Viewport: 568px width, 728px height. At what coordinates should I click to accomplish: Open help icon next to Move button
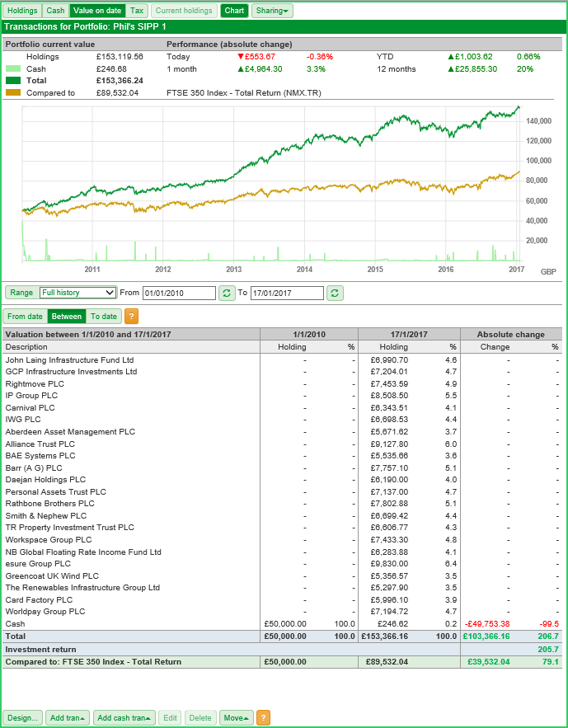coord(263,717)
